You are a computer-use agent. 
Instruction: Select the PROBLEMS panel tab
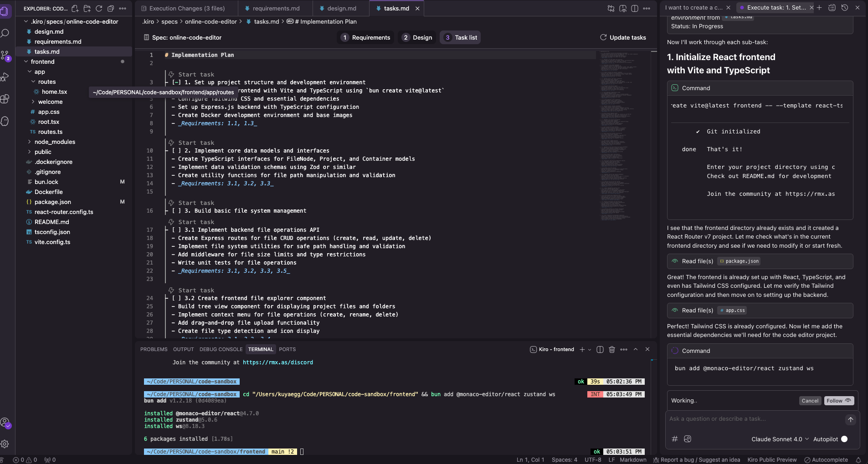tap(154, 349)
